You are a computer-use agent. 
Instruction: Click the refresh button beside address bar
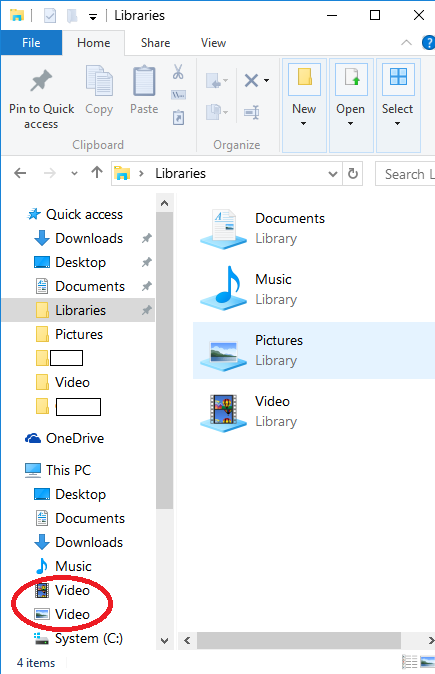(352, 174)
